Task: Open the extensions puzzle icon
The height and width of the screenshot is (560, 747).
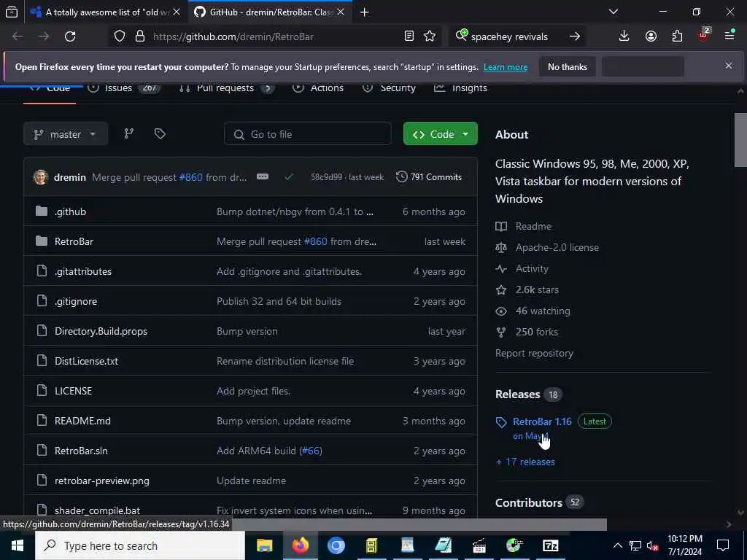Action: [x=677, y=36]
